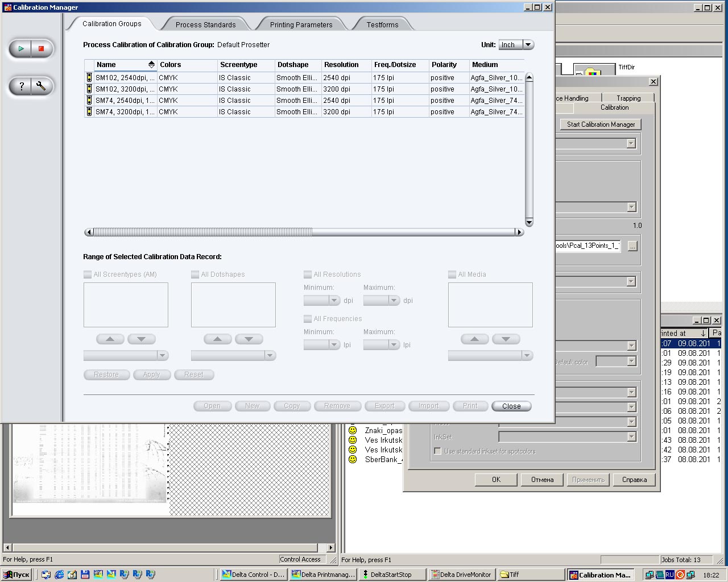Click smiley icon next to Znaki_opas job
The image size is (728, 582).
click(353, 431)
